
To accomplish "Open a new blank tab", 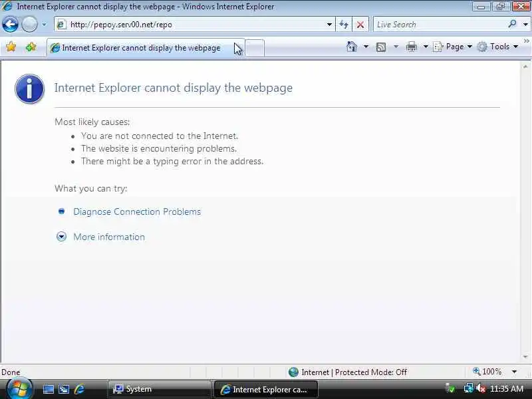I will (x=255, y=48).
